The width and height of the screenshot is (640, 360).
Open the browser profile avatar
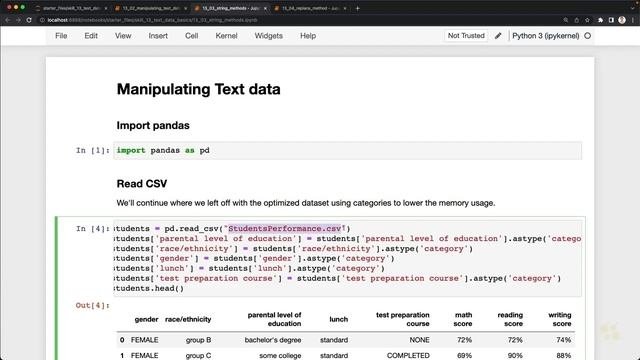[x=622, y=20]
